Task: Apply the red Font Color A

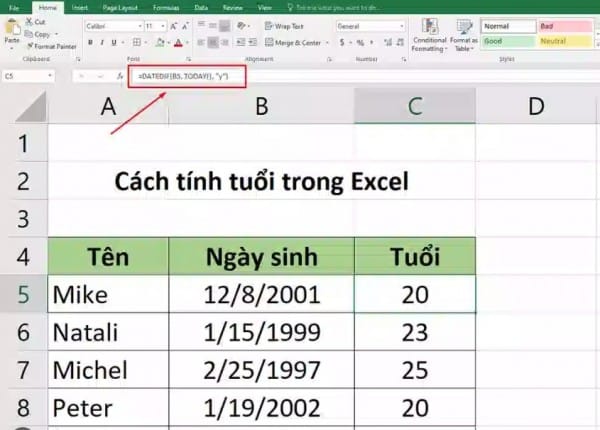Action: click(178, 42)
